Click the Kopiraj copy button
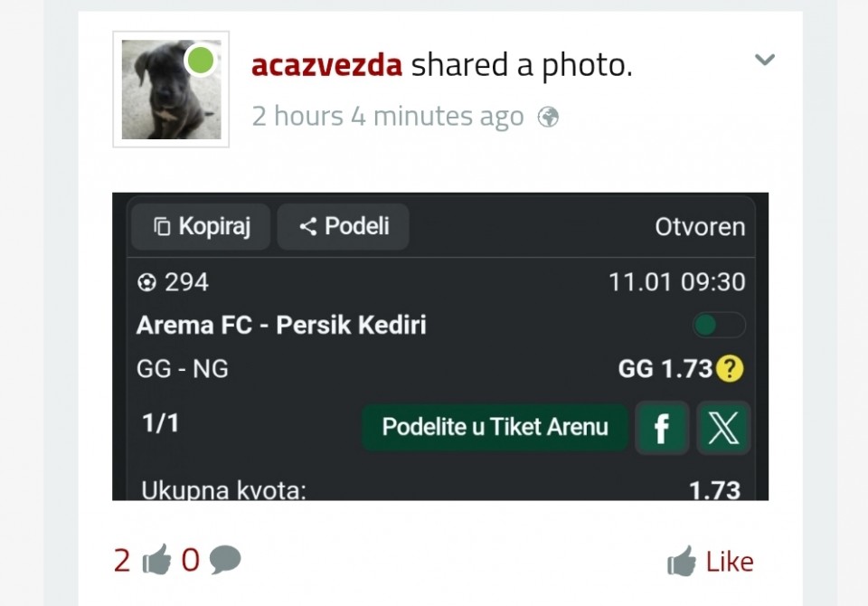Screen dimensions: 868x606 [201, 226]
